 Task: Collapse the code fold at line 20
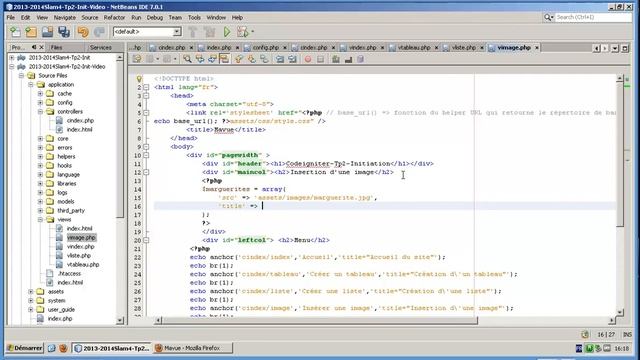tap(146, 240)
